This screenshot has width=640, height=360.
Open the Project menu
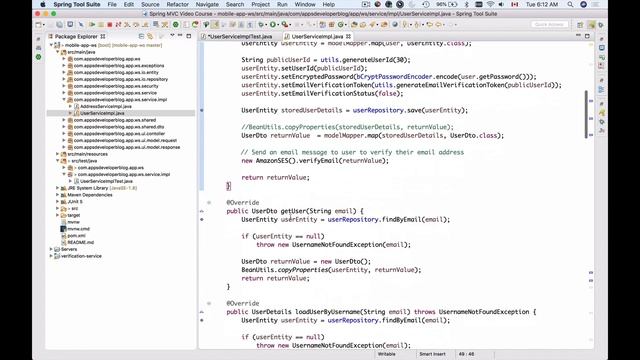[x=260, y=4]
